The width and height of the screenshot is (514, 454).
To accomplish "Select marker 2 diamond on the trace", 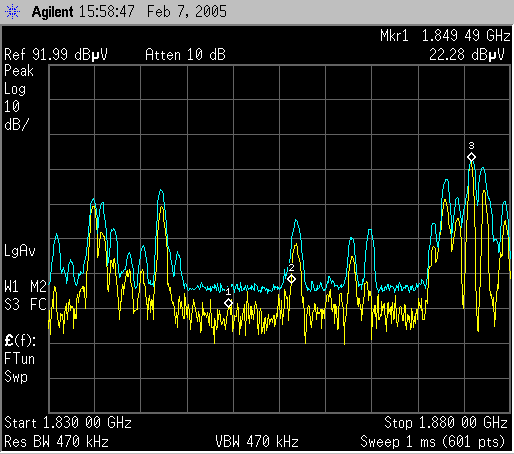I will tap(291, 279).
